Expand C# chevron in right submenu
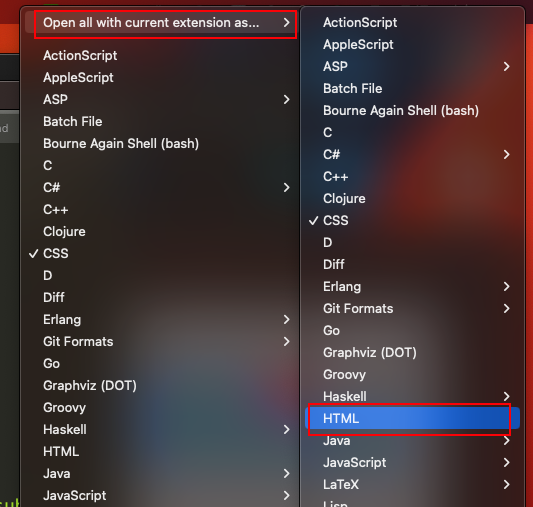 pyautogui.click(x=506, y=155)
